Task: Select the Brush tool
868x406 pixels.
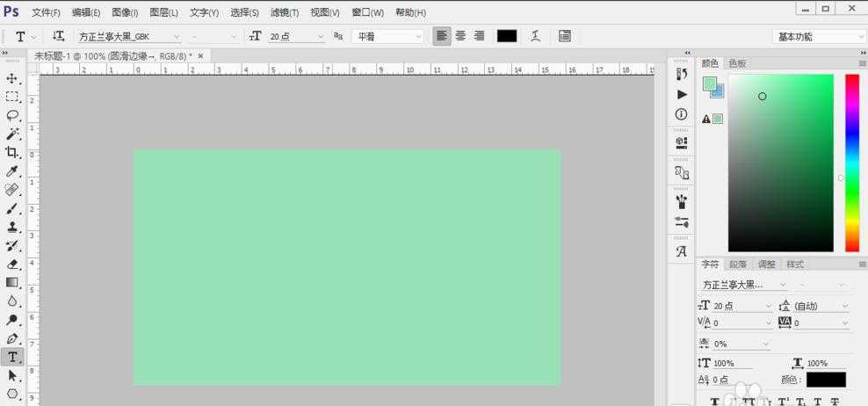Action: tap(11, 209)
